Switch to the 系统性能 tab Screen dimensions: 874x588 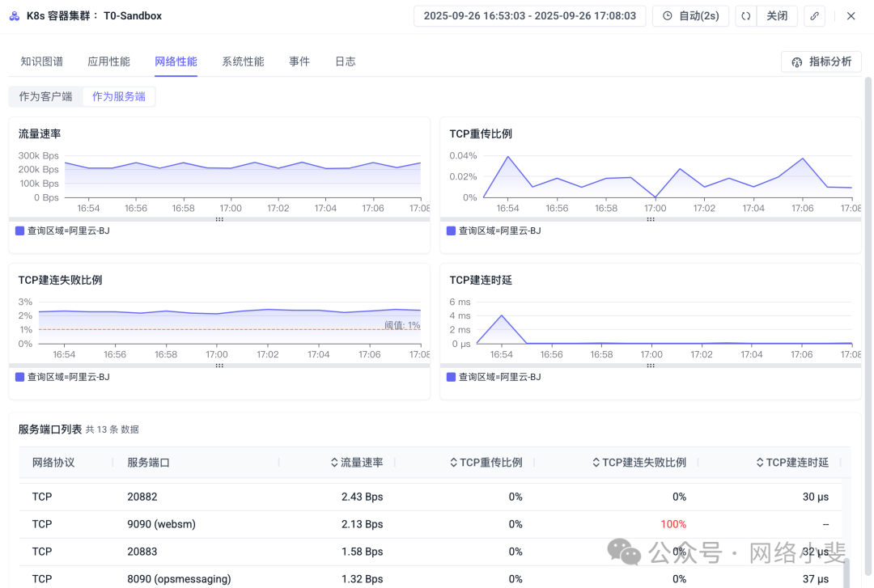coord(243,61)
